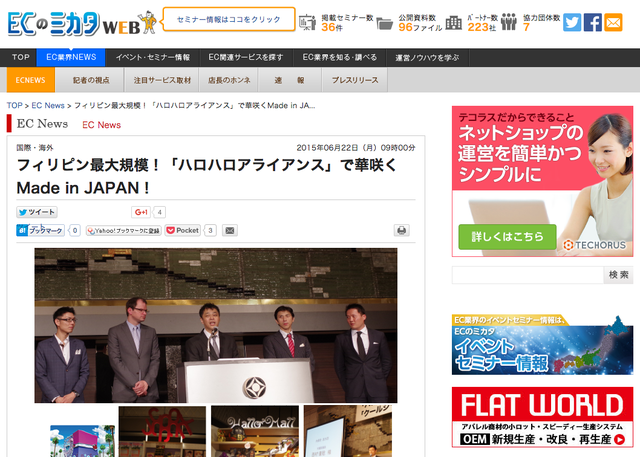This screenshot has height=457, width=640.
Task: Open the presentation screen thumbnail
Action: coord(348,431)
